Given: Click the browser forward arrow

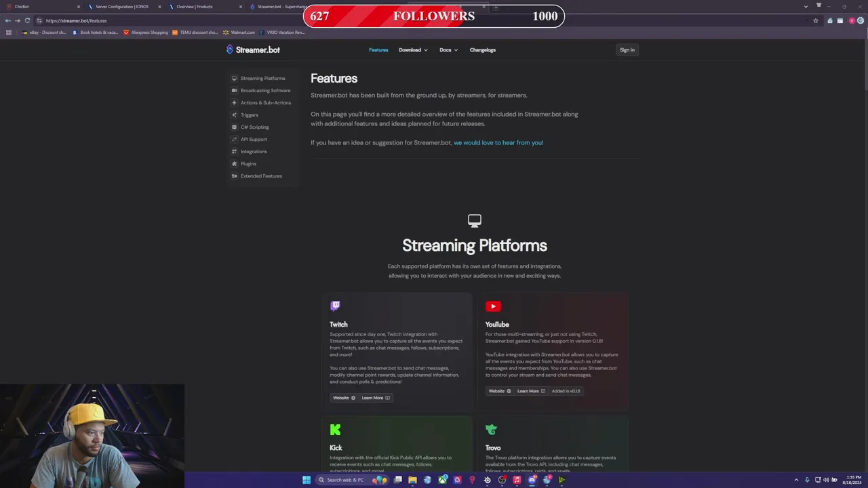Looking at the screenshot, I should pos(18,20).
